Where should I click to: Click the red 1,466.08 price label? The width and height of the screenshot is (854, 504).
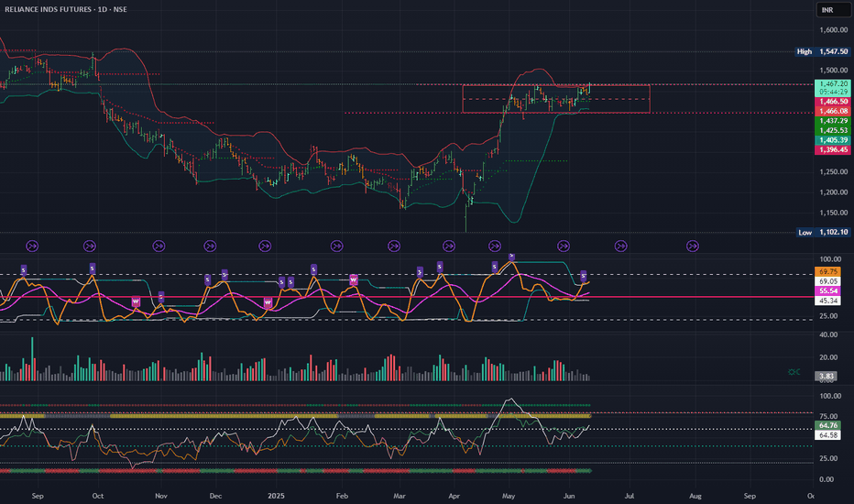click(x=833, y=111)
